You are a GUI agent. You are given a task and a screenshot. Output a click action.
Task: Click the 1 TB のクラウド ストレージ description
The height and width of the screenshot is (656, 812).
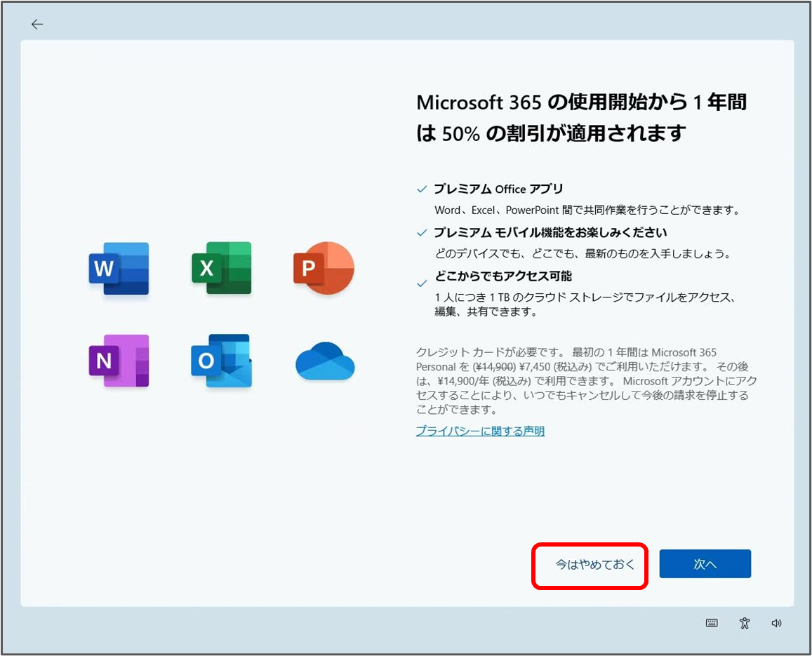click(585, 304)
